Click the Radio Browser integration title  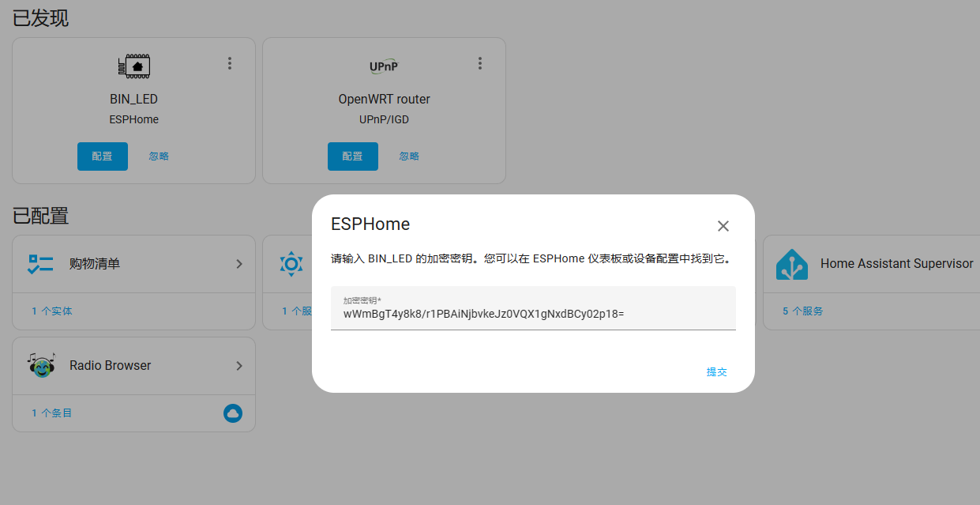coord(111,366)
